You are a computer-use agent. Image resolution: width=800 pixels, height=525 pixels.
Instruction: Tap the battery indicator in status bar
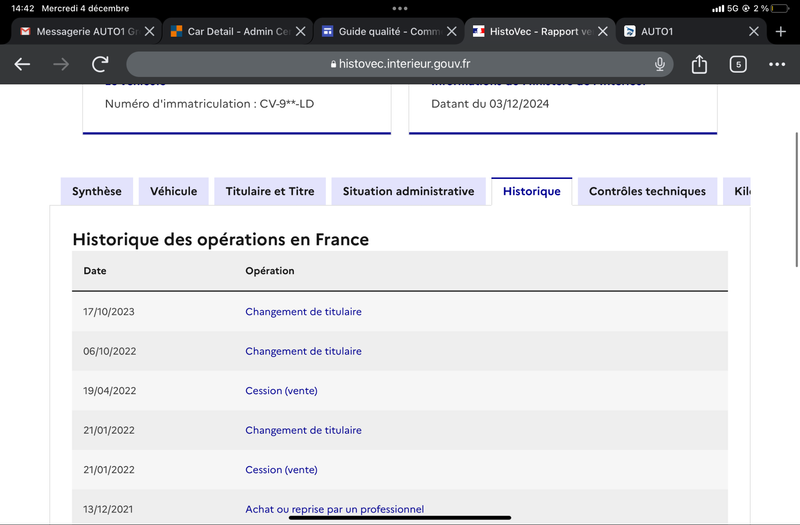(x=780, y=8)
